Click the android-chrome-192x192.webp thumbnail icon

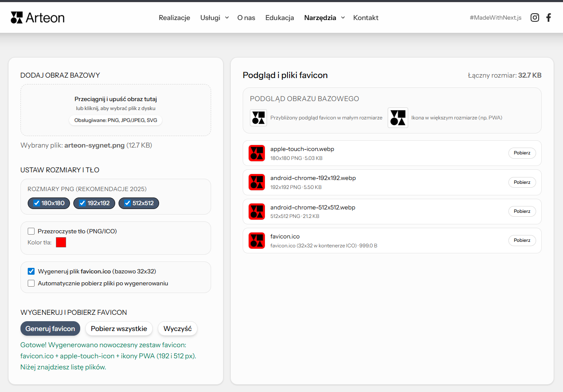[x=257, y=182]
